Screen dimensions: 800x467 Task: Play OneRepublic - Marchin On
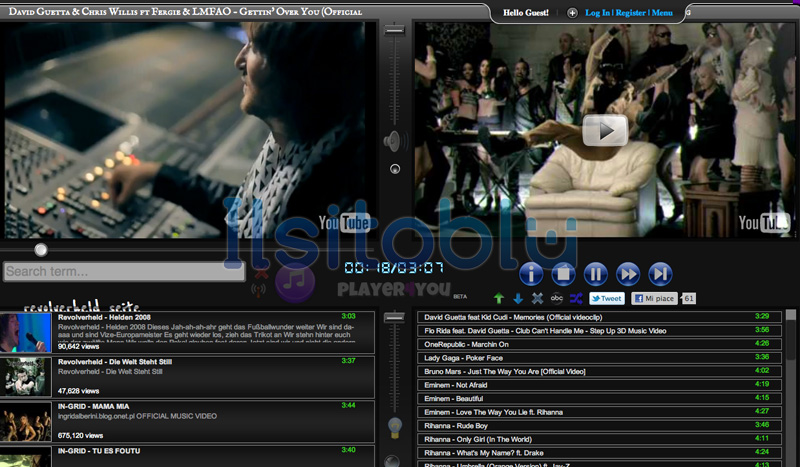(x=599, y=344)
